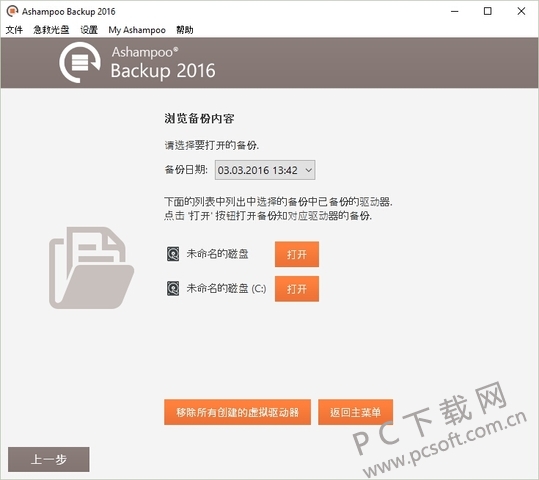Open the 文件 menu
Screen dimensions: 539x480
14,30
